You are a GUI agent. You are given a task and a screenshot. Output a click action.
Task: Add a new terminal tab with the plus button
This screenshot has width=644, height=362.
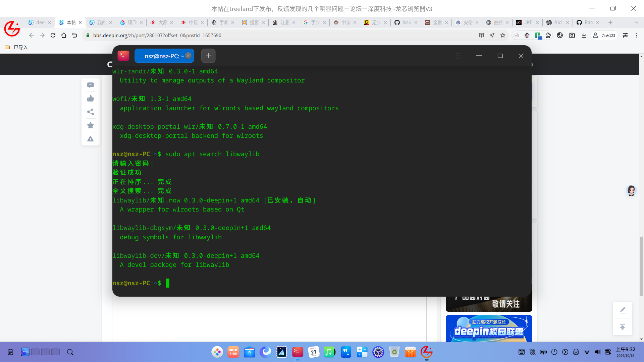coord(208,56)
